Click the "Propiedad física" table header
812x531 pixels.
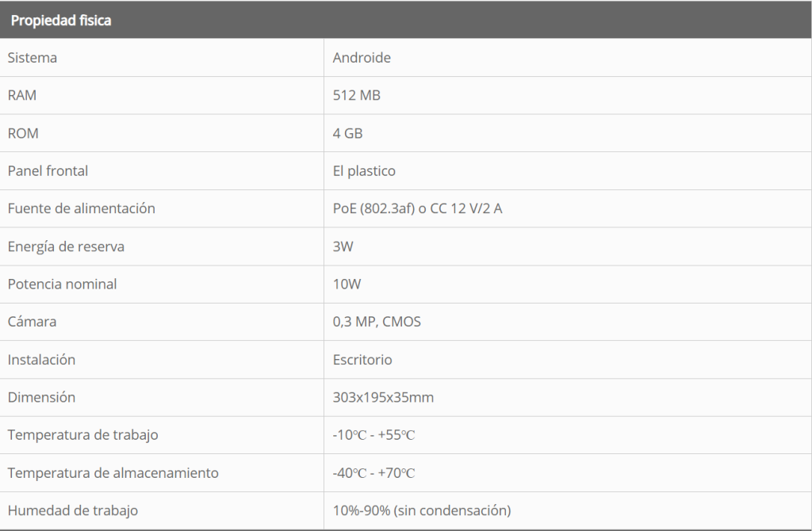pyautogui.click(x=61, y=21)
